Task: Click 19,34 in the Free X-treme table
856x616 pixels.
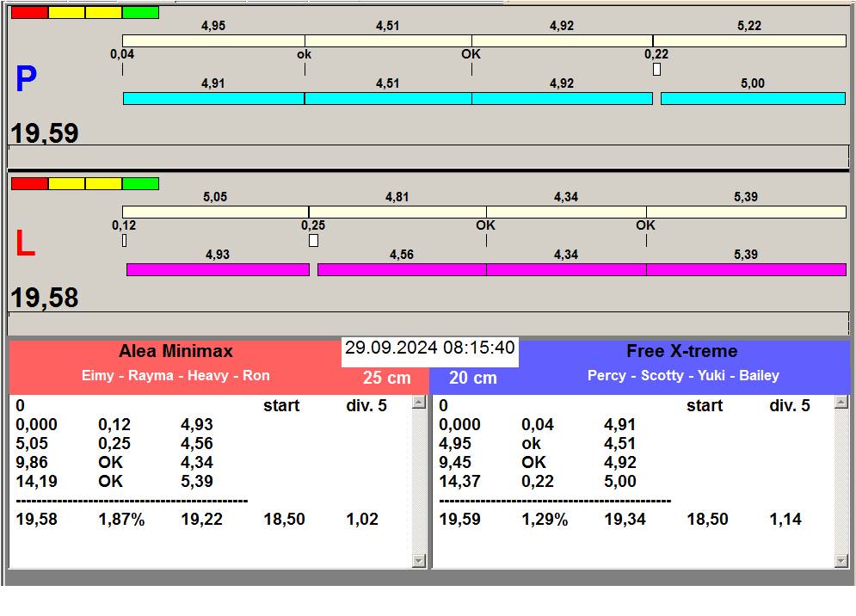Action: pyautogui.click(x=625, y=520)
